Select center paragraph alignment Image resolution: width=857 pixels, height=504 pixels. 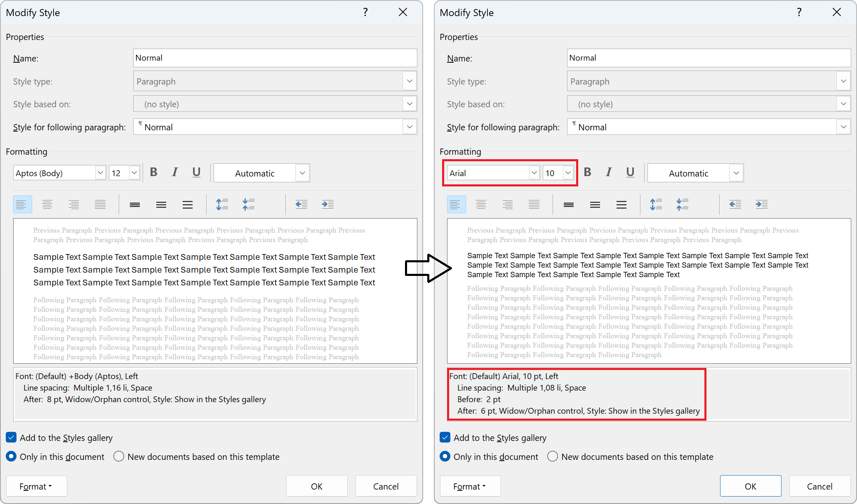(x=47, y=204)
